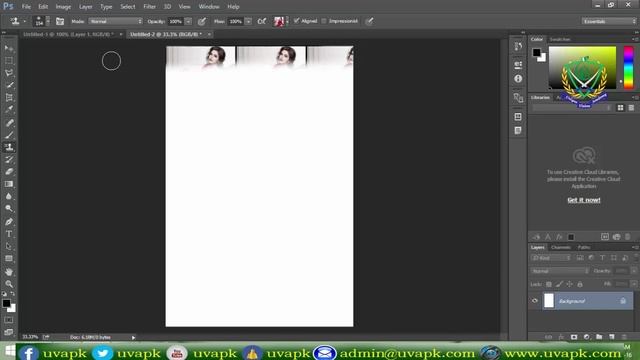Open the pattern picker arrow
640x360 pixels.
pos(287,21)
